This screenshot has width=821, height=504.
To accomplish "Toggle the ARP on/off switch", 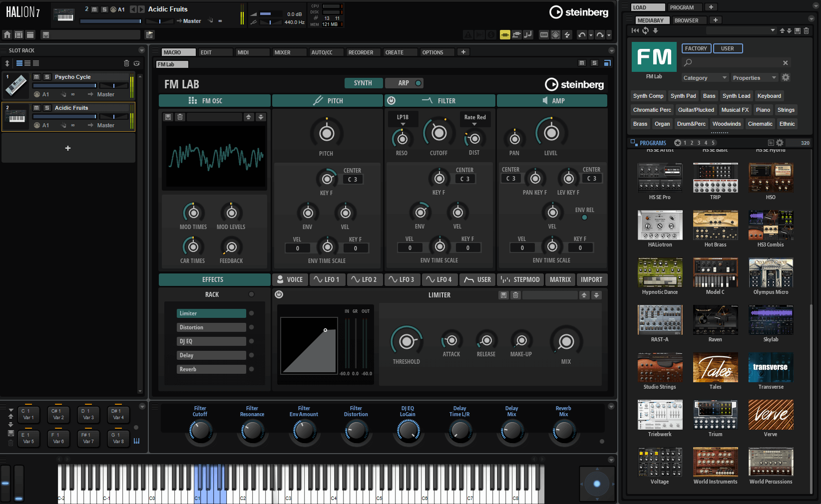I will (418, 83).
